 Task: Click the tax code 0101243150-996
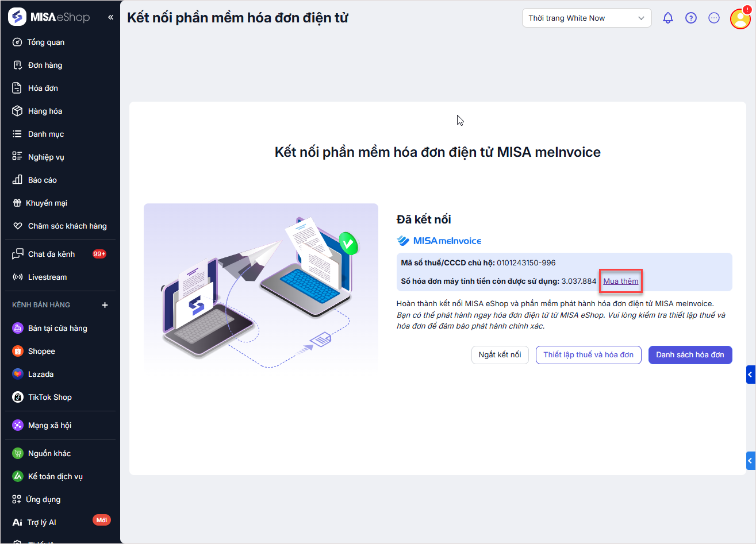click(526, 263)
